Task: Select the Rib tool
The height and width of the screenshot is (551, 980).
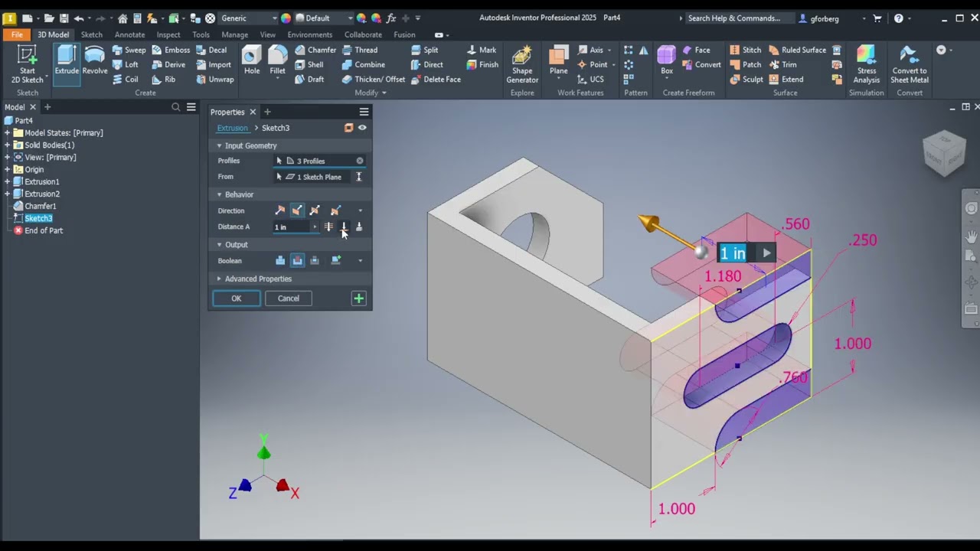Action: (x=164, y=79)
